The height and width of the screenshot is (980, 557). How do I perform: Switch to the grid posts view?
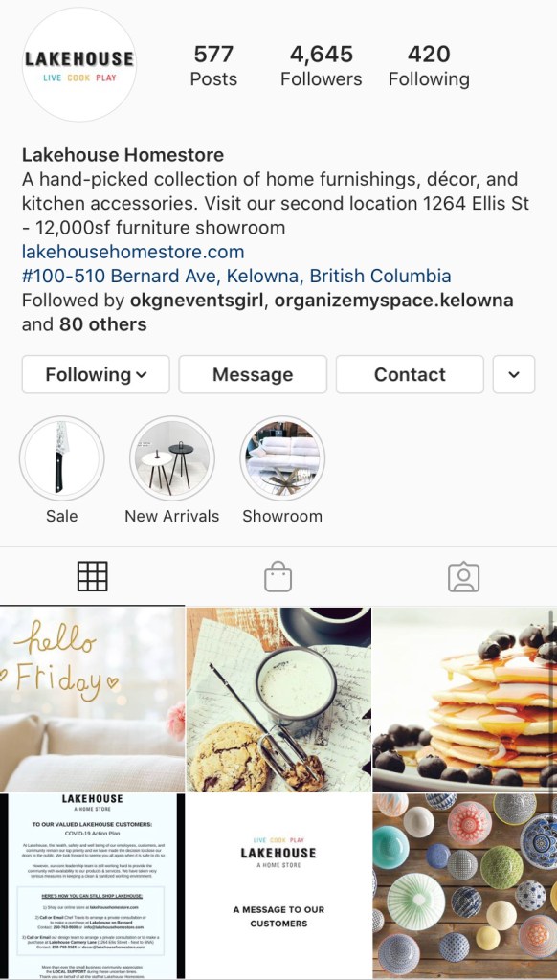93,576
